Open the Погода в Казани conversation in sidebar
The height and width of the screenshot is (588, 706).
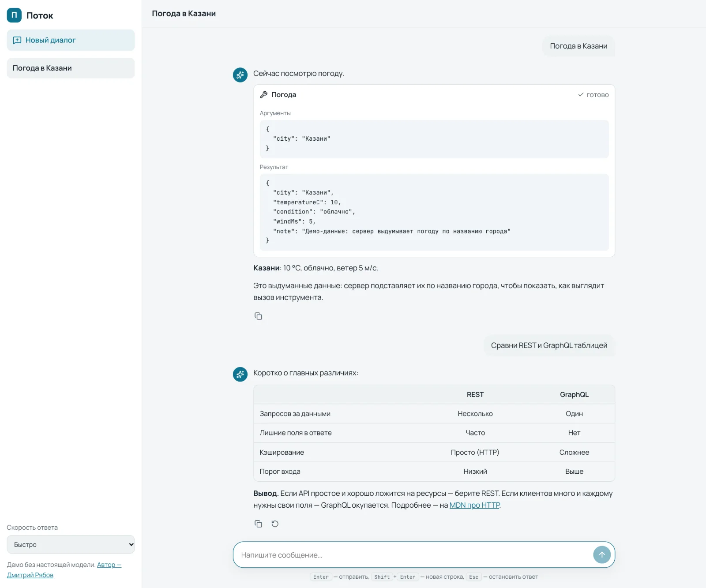point(71,68)
